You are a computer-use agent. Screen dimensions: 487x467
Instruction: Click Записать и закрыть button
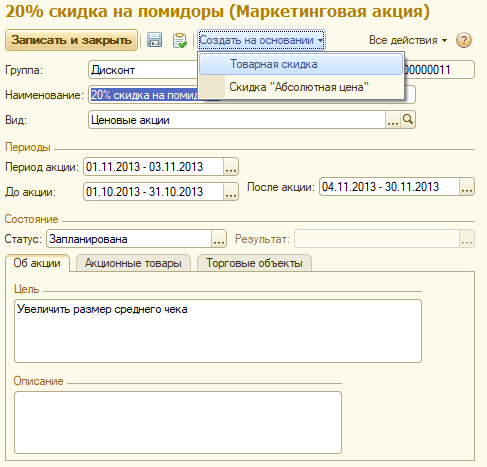tap(71, 40)
